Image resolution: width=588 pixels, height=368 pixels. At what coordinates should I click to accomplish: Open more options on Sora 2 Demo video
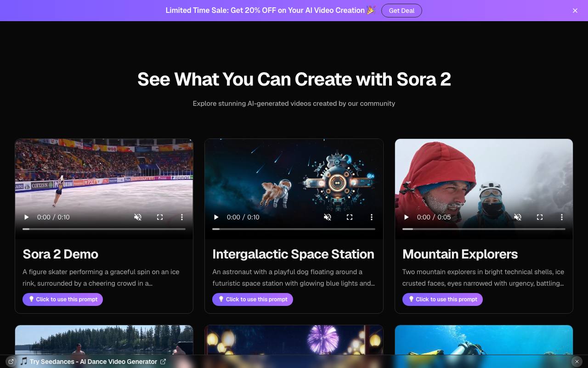(x=182, y=217)
